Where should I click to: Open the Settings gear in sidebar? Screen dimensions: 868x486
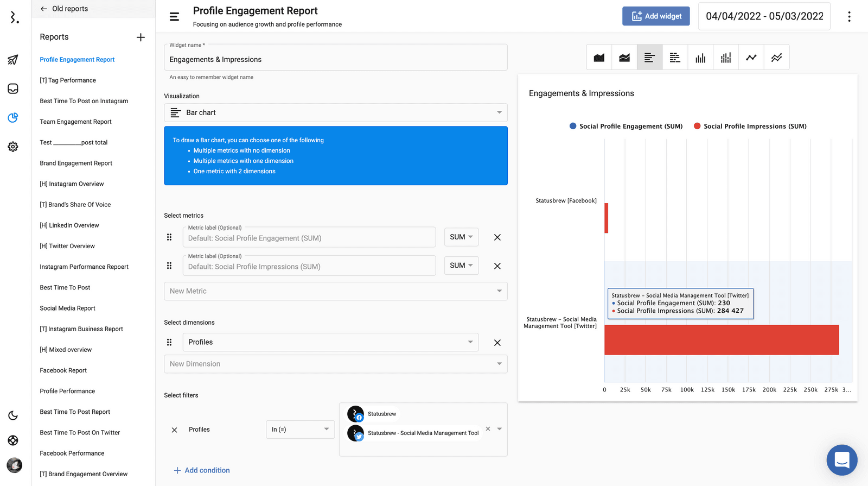pyautogui.click(x=13, y=147)
